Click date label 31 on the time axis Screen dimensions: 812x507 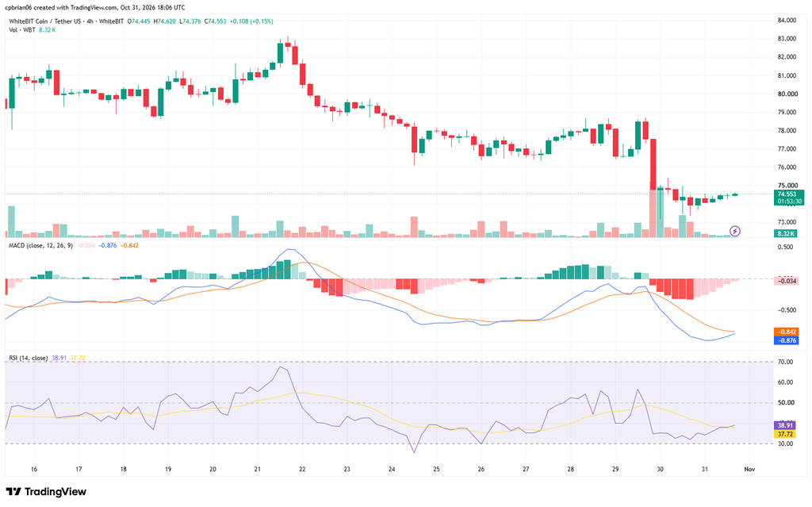(705, 469)
